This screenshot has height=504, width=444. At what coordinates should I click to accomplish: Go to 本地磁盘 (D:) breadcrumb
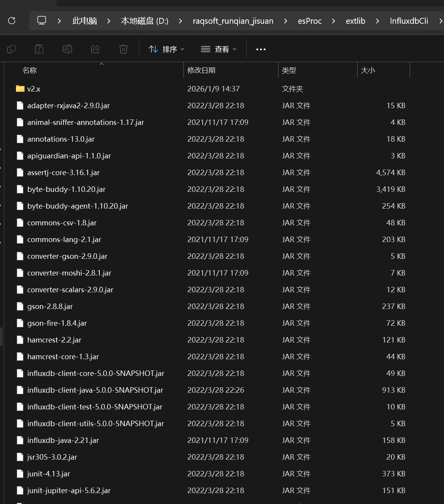click(144, 21)
